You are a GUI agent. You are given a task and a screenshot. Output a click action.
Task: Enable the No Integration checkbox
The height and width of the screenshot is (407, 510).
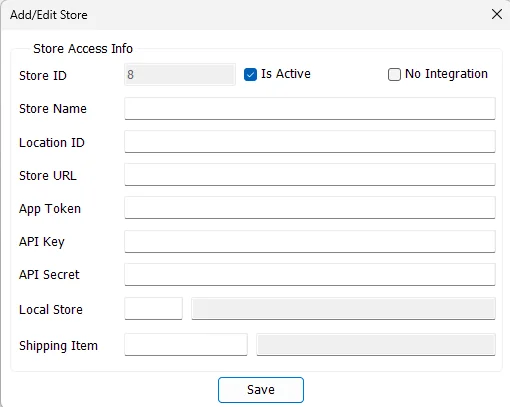pyautogui.click(x=394, y=74)
